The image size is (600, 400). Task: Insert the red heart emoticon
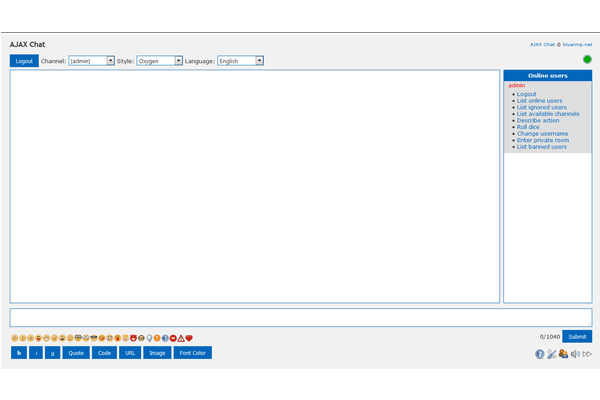(x=189, y=338)
